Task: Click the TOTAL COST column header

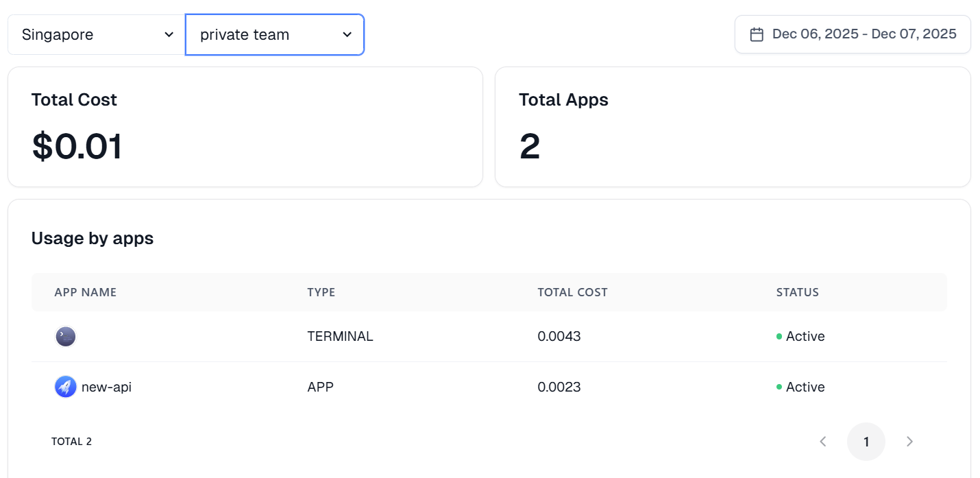Action: coord(572,292)
